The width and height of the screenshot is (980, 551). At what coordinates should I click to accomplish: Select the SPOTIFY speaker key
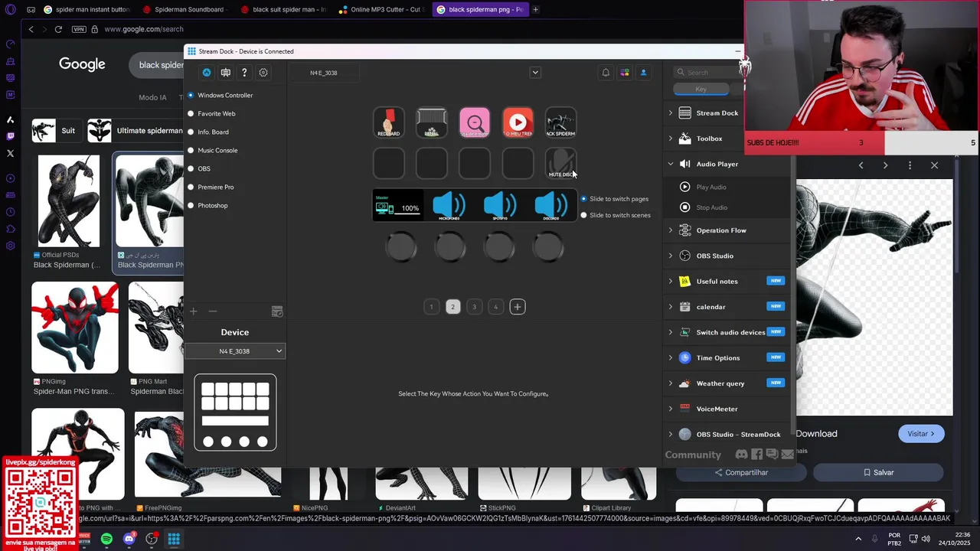click(500, 206)
